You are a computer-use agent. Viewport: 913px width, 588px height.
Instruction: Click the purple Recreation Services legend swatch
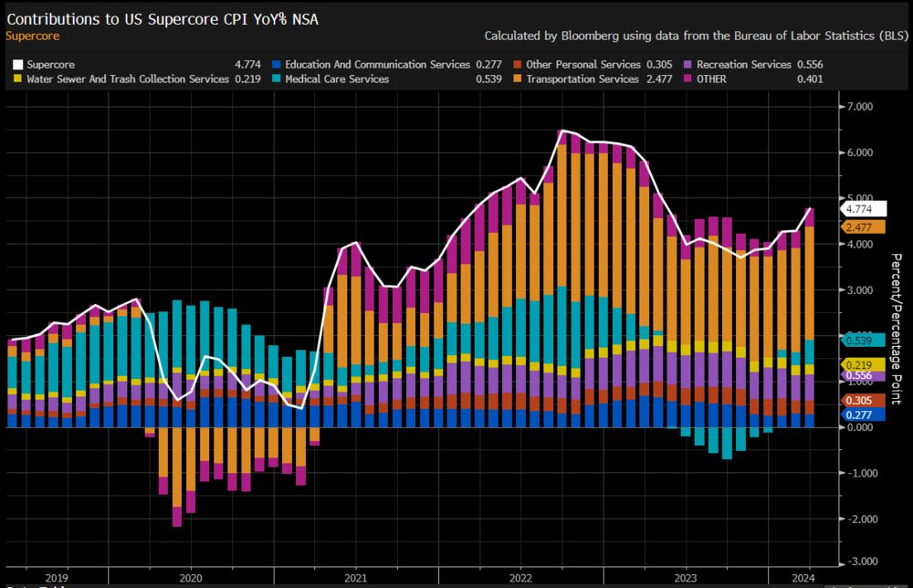[x=687, y=65]
